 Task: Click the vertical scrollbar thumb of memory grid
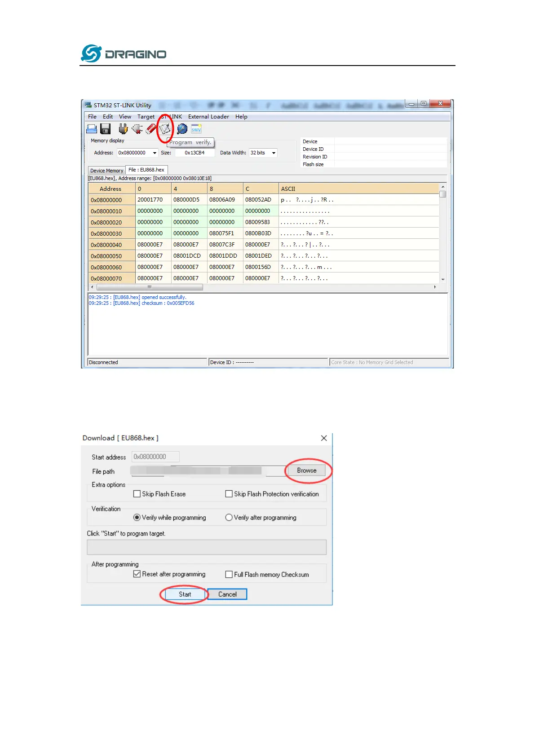pos(443,194)
